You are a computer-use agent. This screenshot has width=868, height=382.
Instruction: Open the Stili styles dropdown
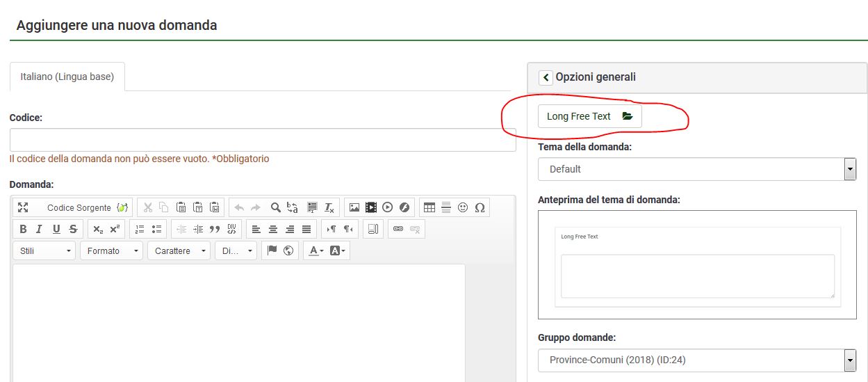click(x=46, y=250)
